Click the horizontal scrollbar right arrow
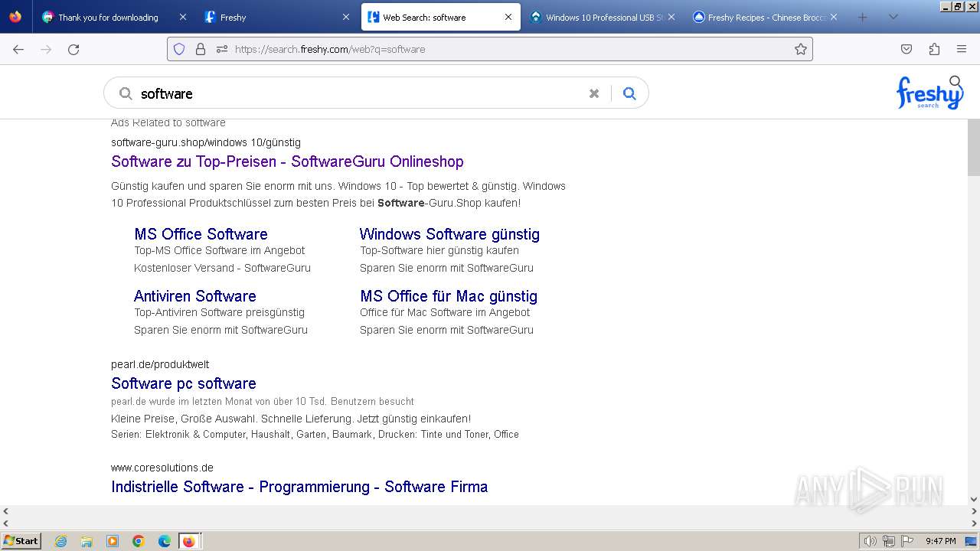The image size is (980, 551). point(974,511)
